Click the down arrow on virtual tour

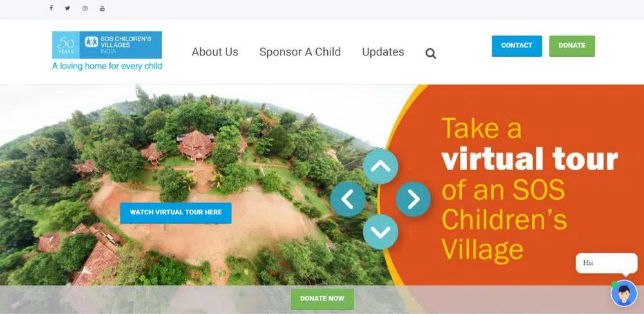pos(381,232)
